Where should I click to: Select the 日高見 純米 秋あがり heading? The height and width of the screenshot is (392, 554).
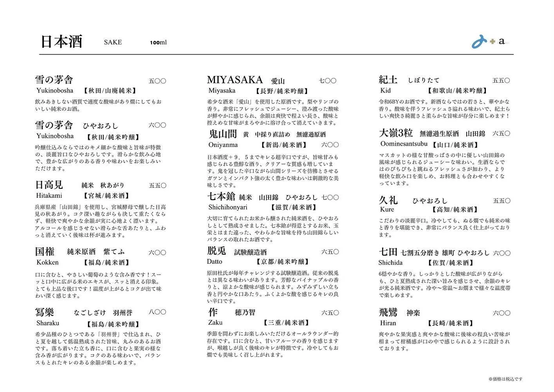[x=80, y=185]
